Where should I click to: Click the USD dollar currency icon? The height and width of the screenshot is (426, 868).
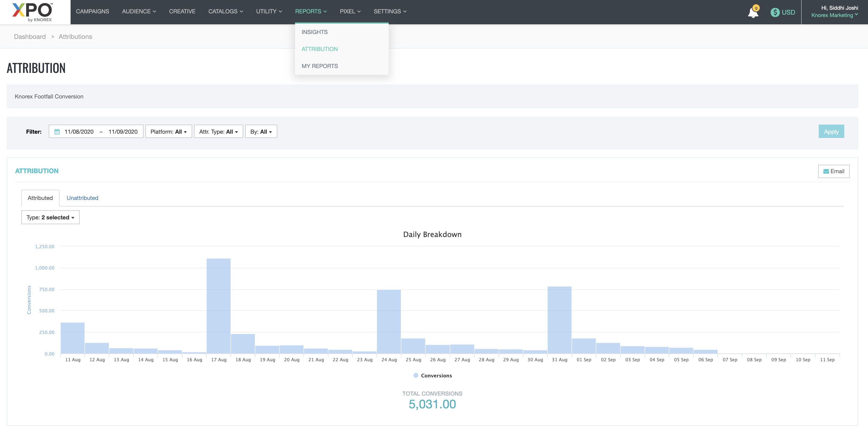coord(775,12)
